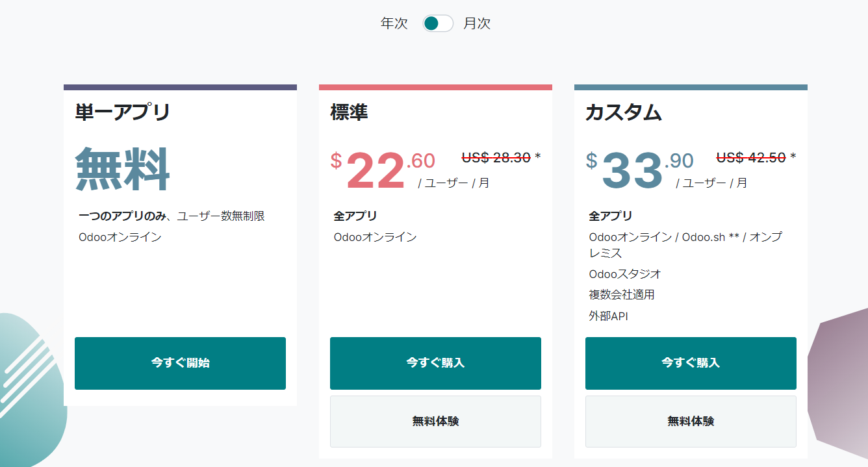Click 今すぐ開始 in the 単一アプリ plan
The width and height of the screenshot is (868, 467).
click(x=180, y=363)
